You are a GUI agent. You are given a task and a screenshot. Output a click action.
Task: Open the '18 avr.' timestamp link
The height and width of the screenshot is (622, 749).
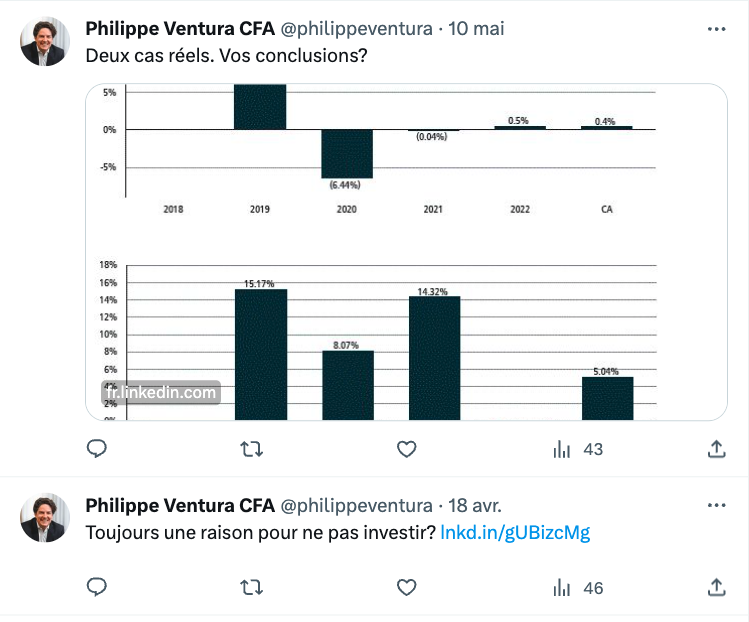coord(475,505)
